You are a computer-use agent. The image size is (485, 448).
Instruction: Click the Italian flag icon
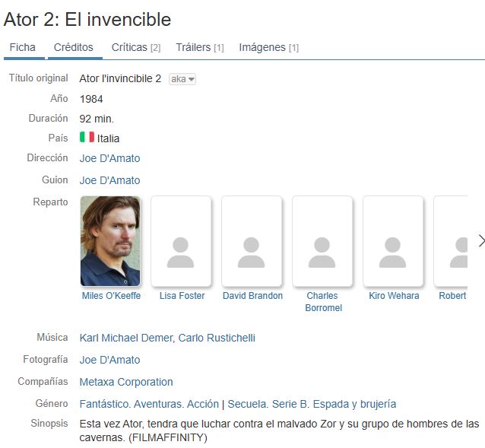[87, 137]
